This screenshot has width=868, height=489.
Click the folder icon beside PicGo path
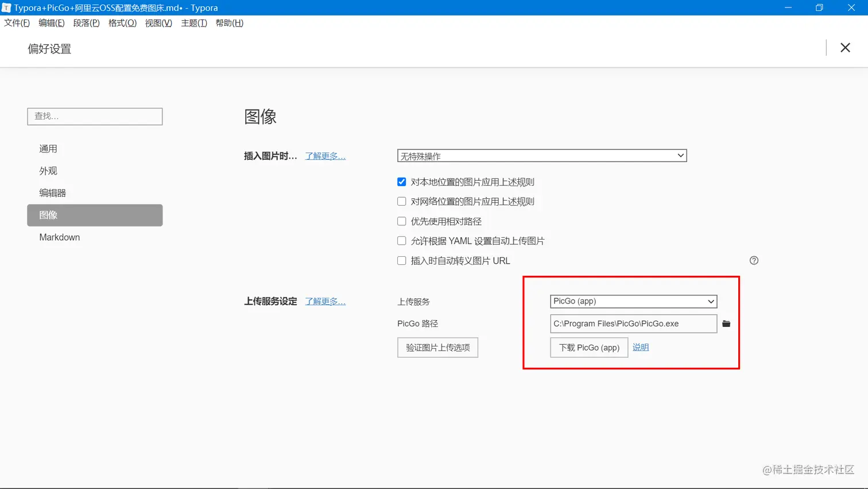tap(726, 324)
